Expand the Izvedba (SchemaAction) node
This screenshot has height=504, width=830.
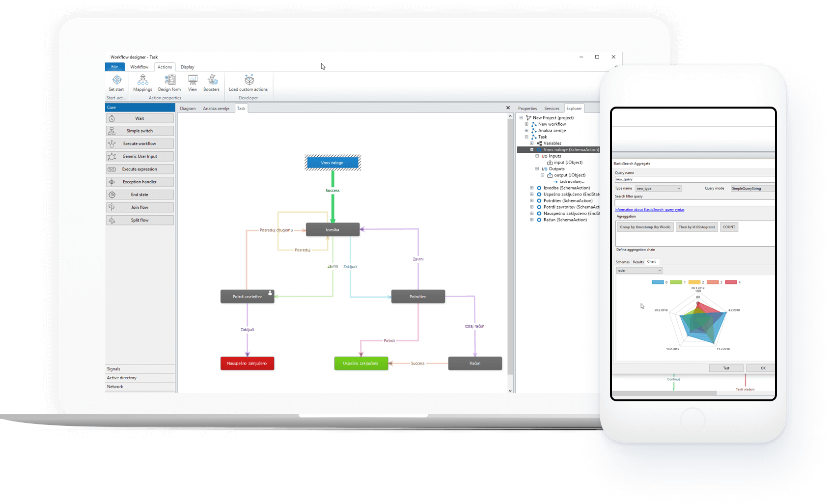532,188
